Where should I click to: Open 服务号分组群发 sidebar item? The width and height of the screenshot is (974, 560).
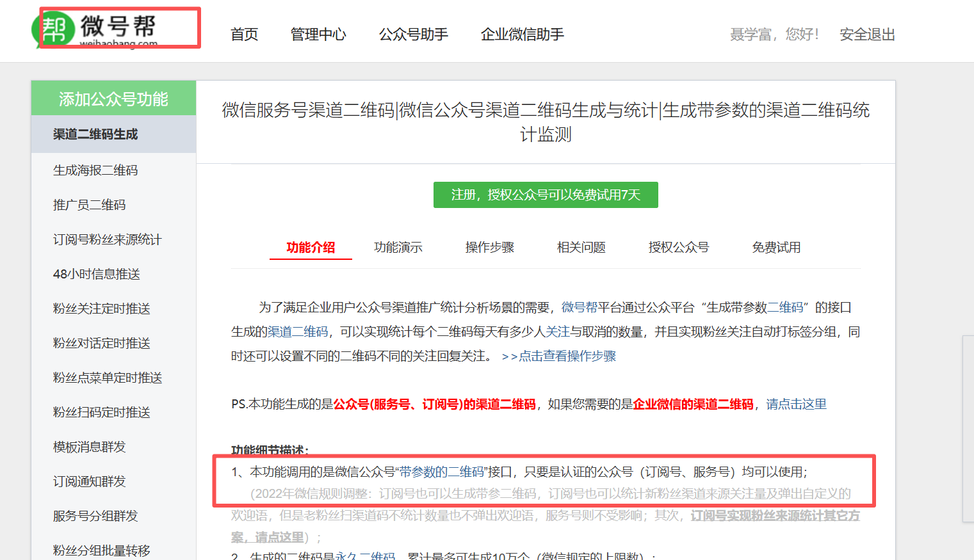(x=95, y=516)
